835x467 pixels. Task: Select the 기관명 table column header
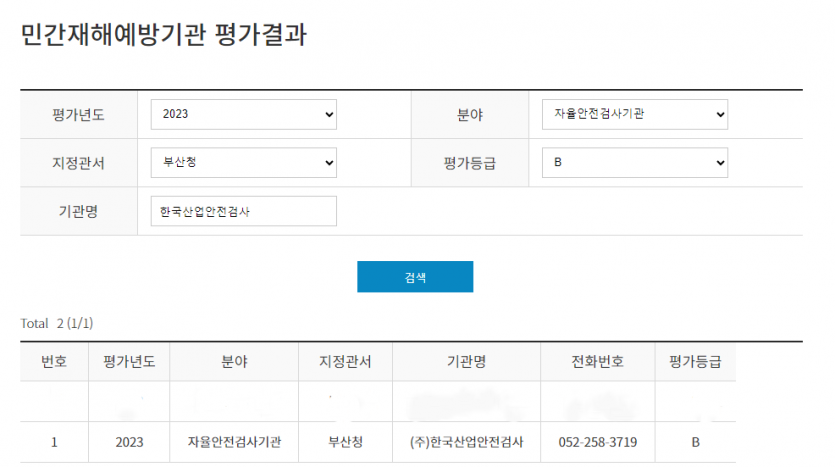[466, 362]
